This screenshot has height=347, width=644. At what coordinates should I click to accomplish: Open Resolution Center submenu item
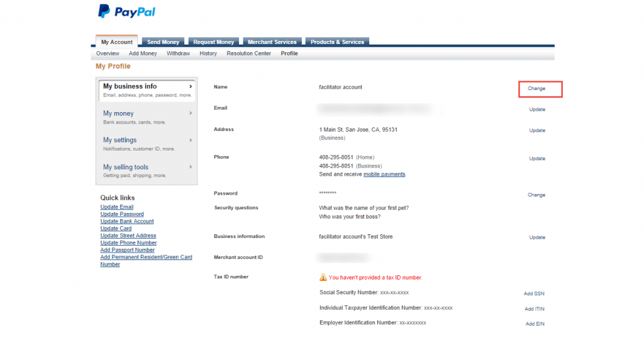coord(249,54)
